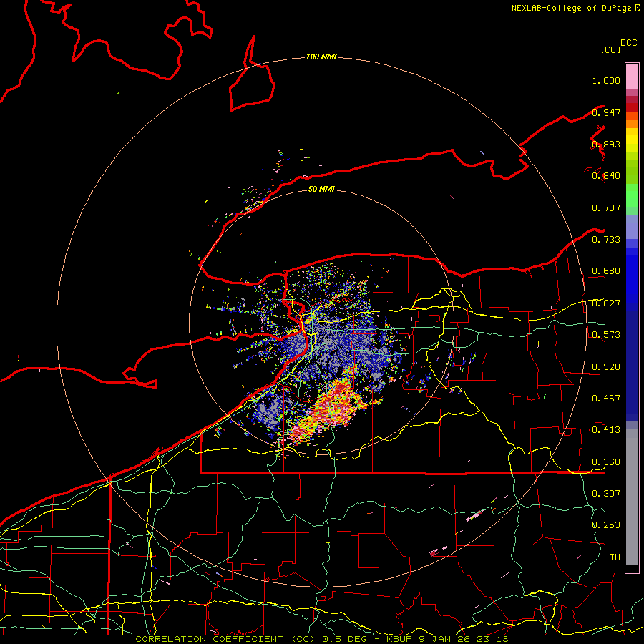Click the 0.733 scale value
This screenshot has width=644, height=644.
click(606, 240)
